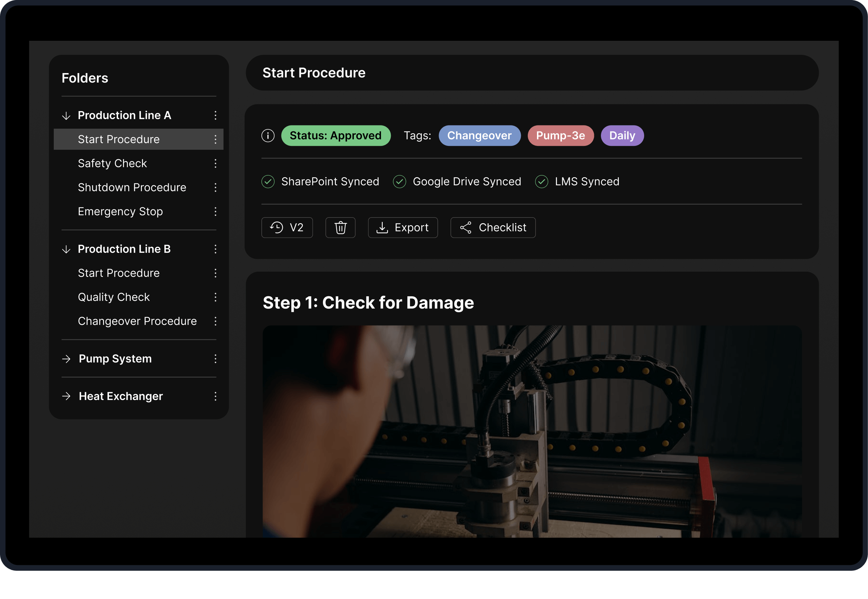Open kebab menu for Changeover Procedure
The image size is (868, 599).
coord(215,321)
